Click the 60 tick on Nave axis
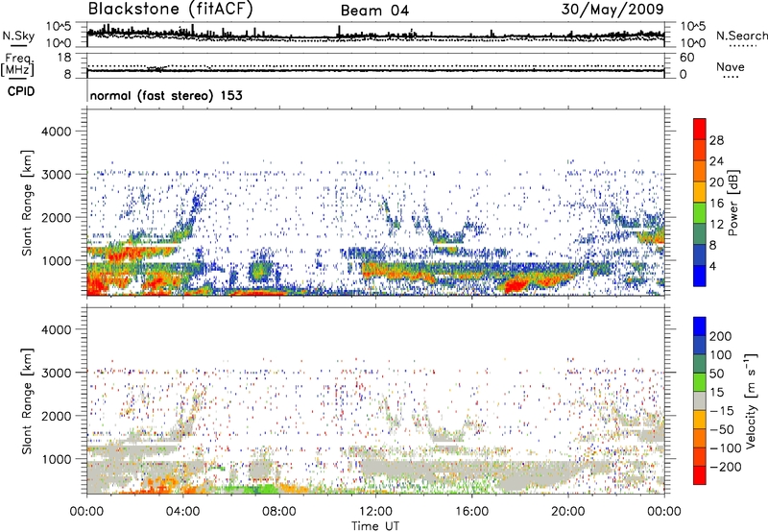Image resolution: width=768 pixels, height=532 pixels. 686,58
